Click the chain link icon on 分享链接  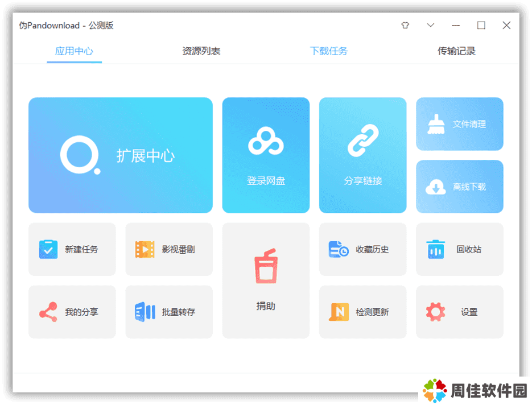pos(363,140)
